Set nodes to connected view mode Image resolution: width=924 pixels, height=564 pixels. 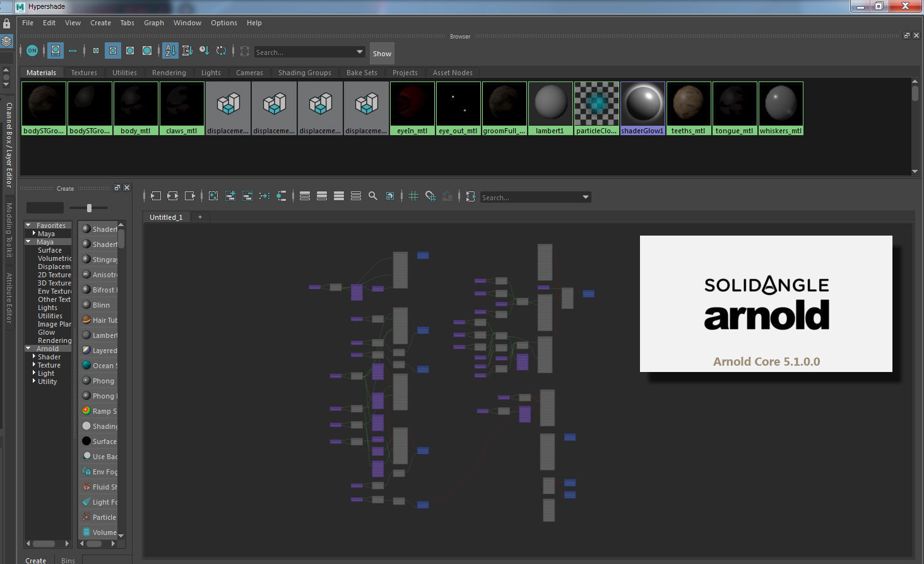click(x=322, y=196)
